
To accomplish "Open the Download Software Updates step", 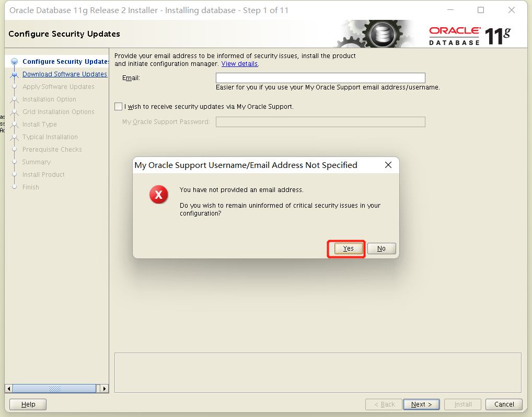I will pos(64,74).
